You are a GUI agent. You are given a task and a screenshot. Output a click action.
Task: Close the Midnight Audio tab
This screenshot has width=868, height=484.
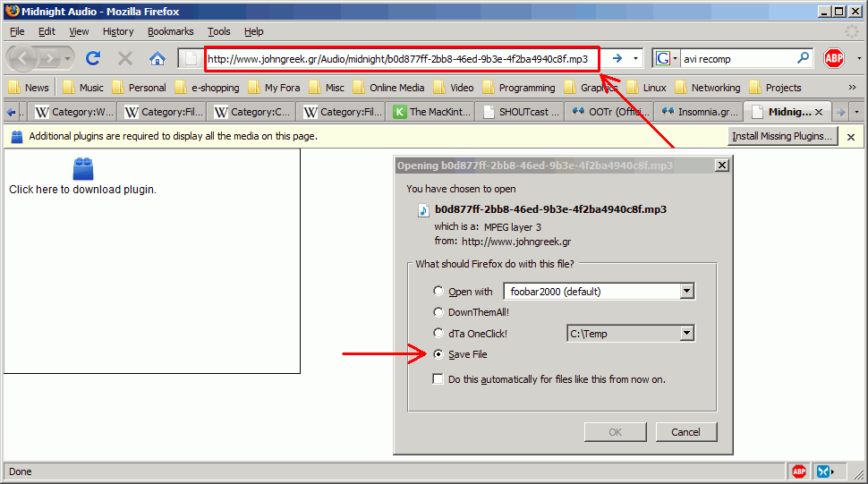(819, 113)
